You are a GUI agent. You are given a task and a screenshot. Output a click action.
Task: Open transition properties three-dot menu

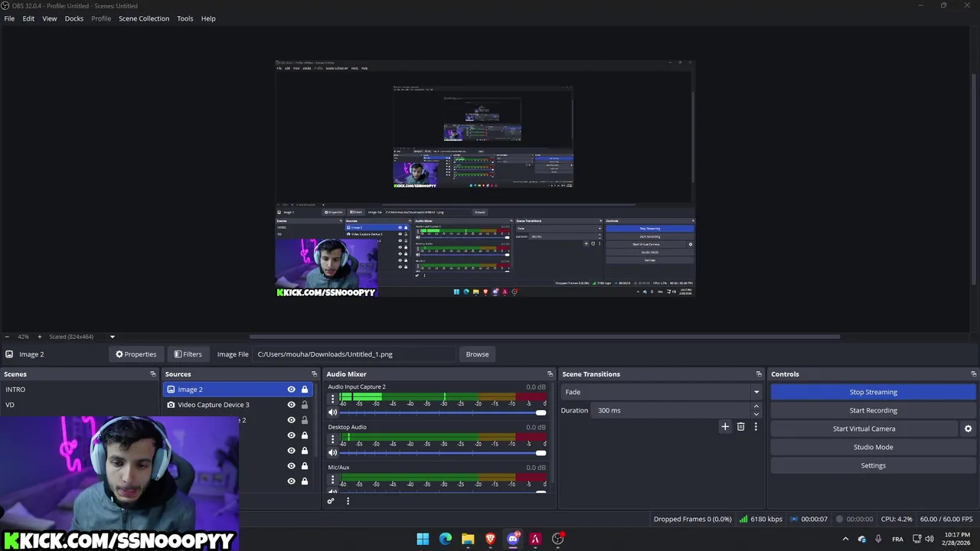point(756,426)
